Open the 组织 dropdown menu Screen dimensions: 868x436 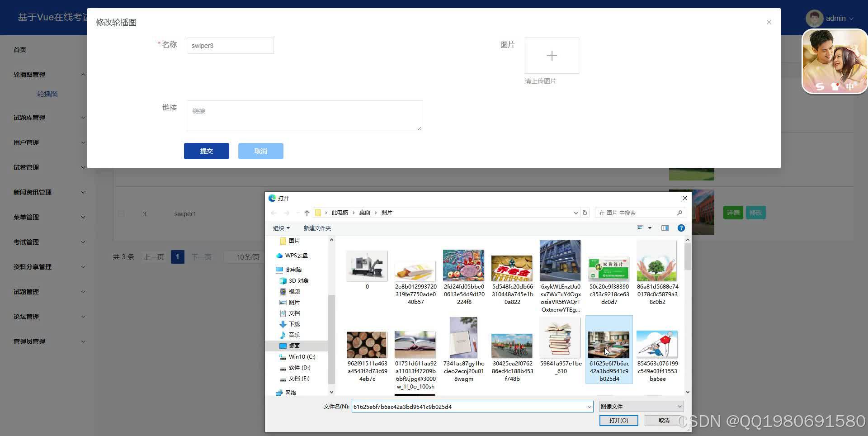coord(281,228)
